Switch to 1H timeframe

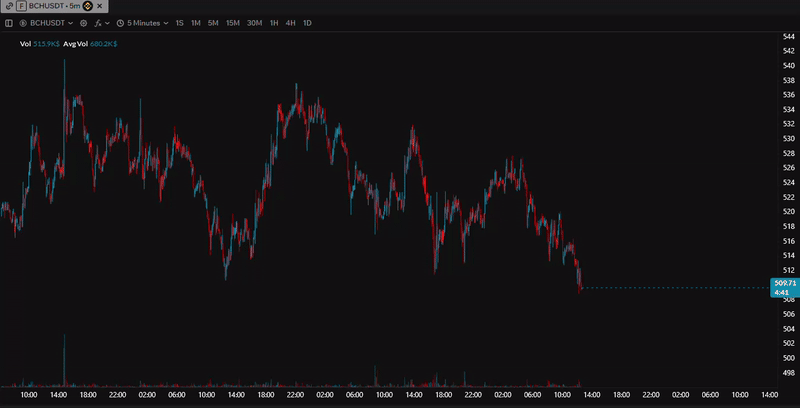pos(274,23)
